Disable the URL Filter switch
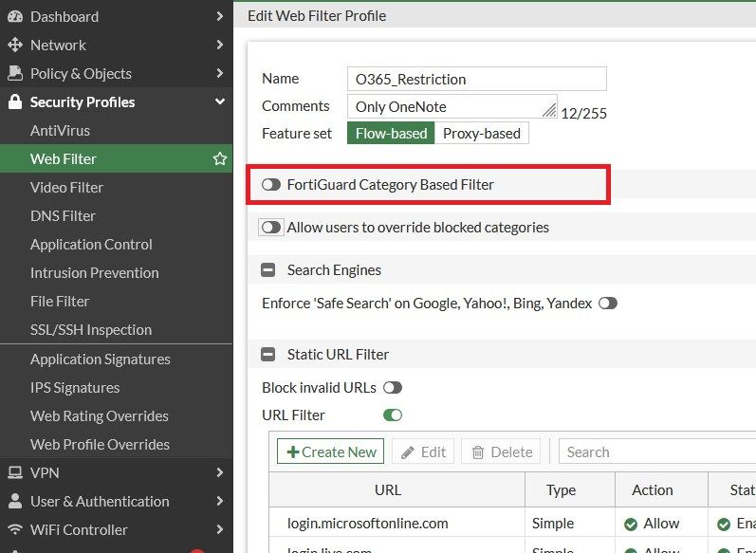The width and height of the screenshot is (756, 553). pyautogui.click(x=393, y=415)
